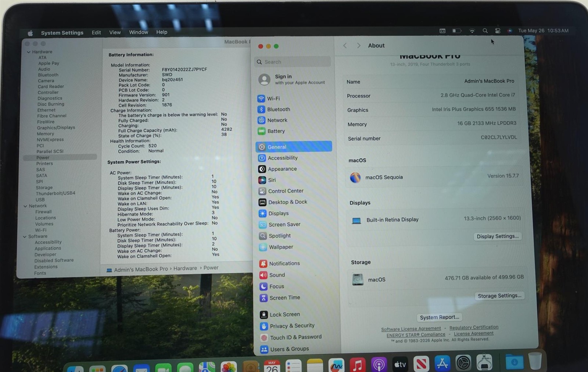
Task: Open Control Center from menu bar
Action: coord(498,31)
